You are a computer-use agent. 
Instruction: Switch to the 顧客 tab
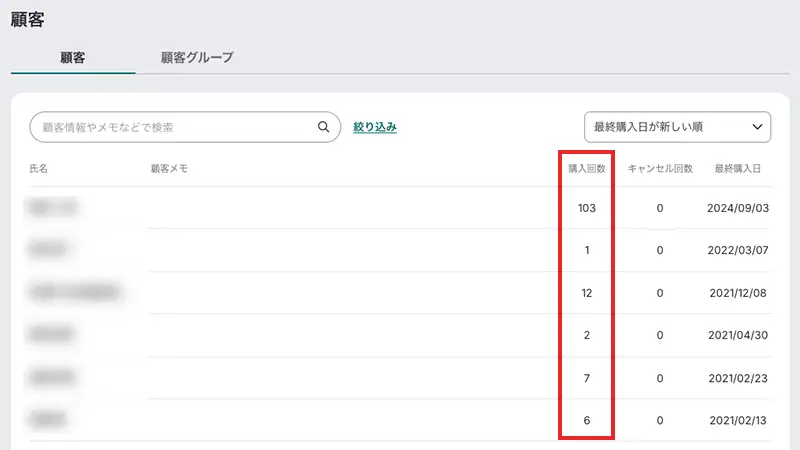(x=72, y=58)
